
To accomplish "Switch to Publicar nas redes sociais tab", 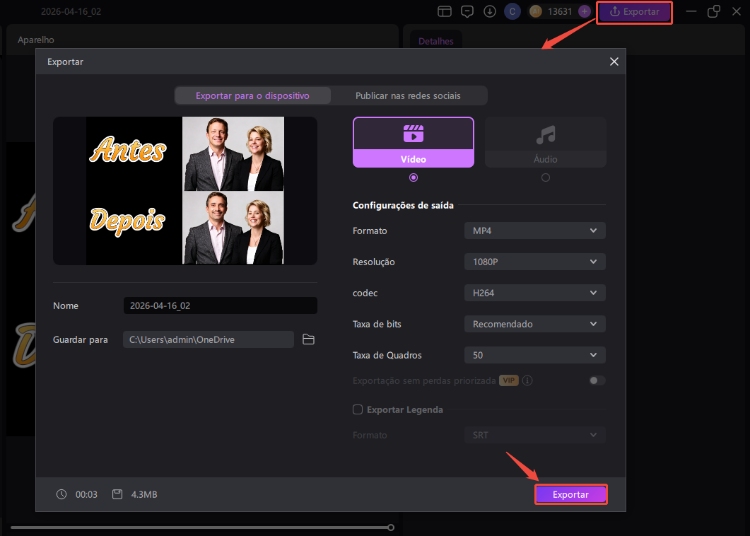I will (x=408, y=96).
